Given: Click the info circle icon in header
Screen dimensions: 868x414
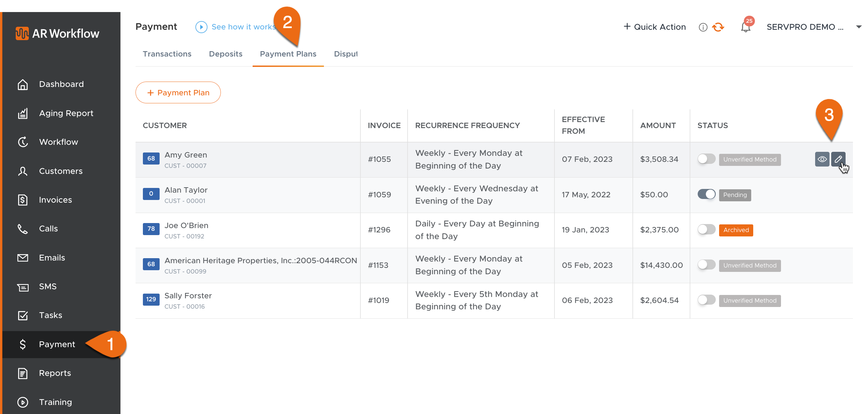Looking at the screenshot, I should click(x=703, y=27).
